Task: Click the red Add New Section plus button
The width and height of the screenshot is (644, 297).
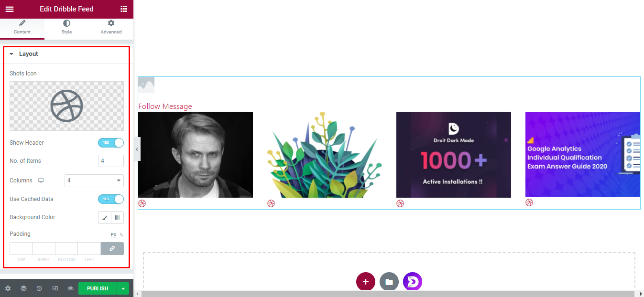Action: [366, 282]
